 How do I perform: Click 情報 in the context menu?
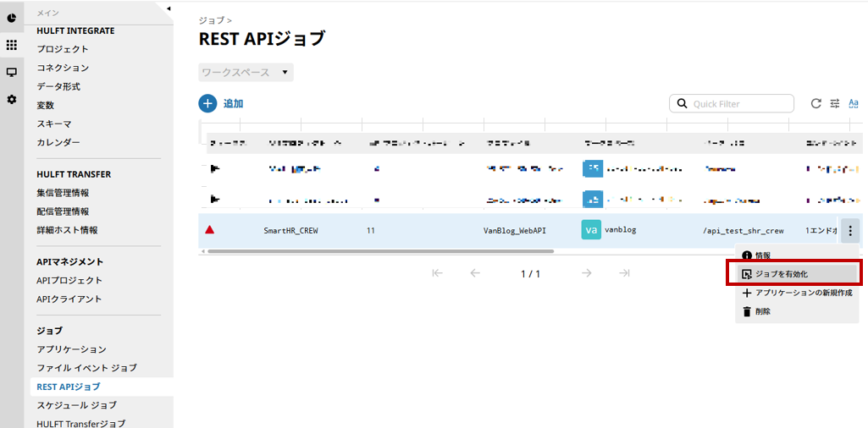tap(762, 255)
